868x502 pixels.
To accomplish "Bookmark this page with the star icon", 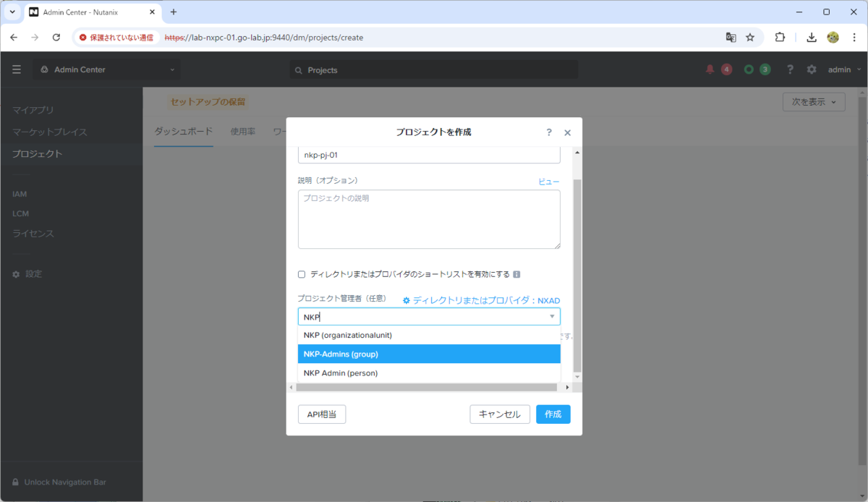I will point(750,38).
